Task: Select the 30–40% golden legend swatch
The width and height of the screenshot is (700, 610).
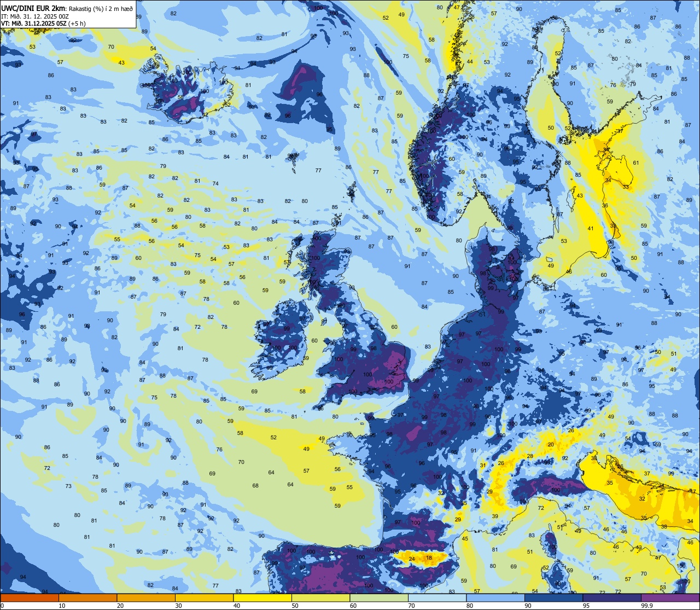Action: pos(204,597)
